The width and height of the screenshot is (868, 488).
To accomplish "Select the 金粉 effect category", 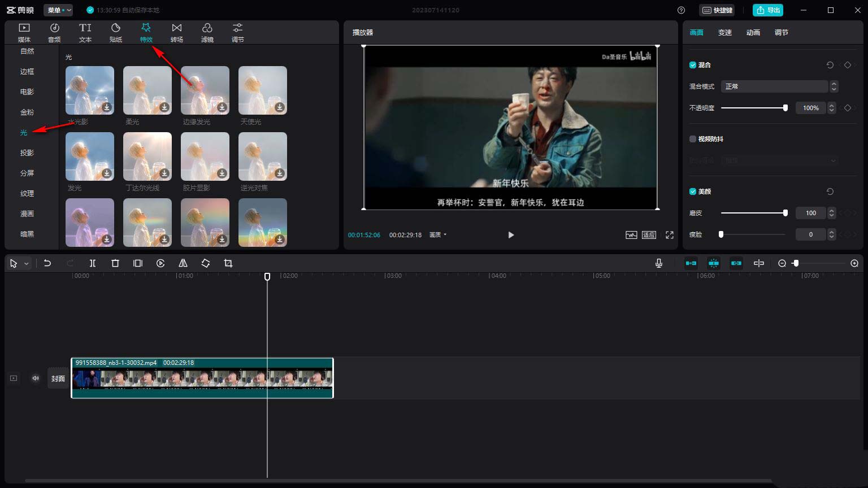I will click(x=27, y=112).
